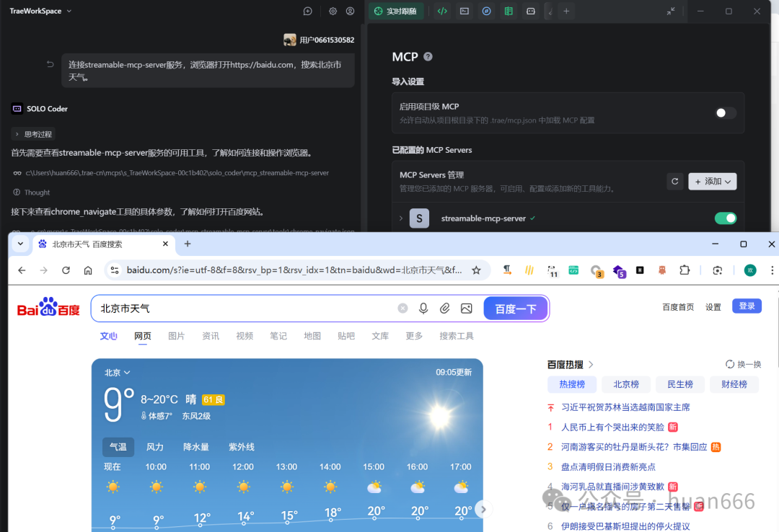Image resolution: width=779 pixels, height=532 pixels.
Task: Open the code view icon in Trae toolbar
Action: point(442,11)
